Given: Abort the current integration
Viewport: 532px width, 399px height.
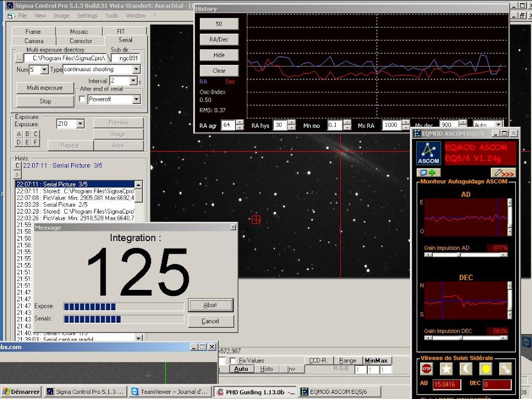Looking at the screenshot, I should tap(211, 305).
